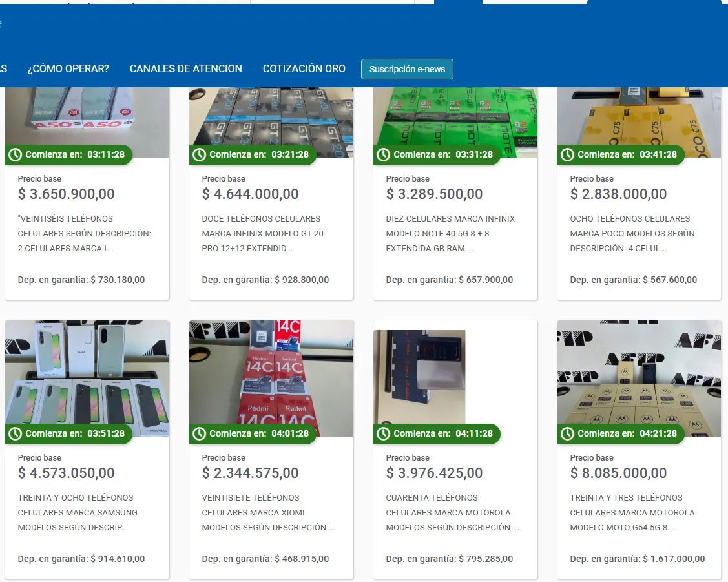The height and width of the screenshot is (582, 728).
Task: Click clock icon on 03:11:28 countdown badge
Action: [16, 154]
